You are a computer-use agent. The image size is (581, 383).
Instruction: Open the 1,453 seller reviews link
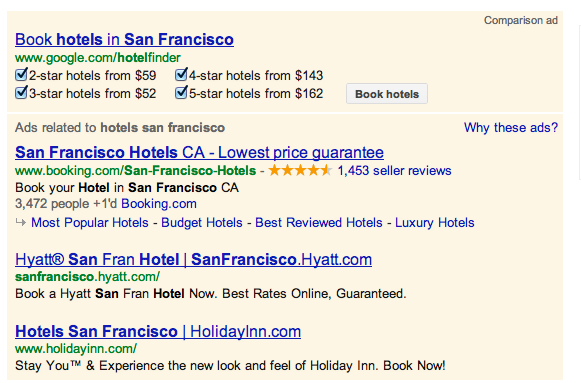(394, 170)
